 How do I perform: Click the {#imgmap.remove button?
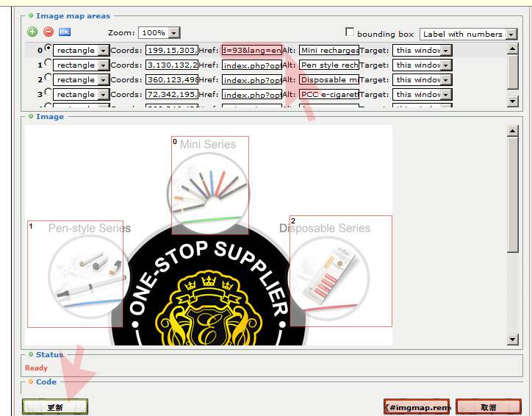coord(417,406)
